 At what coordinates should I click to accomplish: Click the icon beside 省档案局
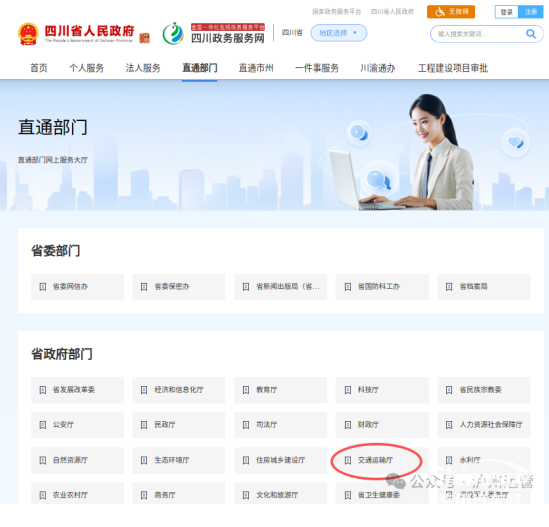449,287
